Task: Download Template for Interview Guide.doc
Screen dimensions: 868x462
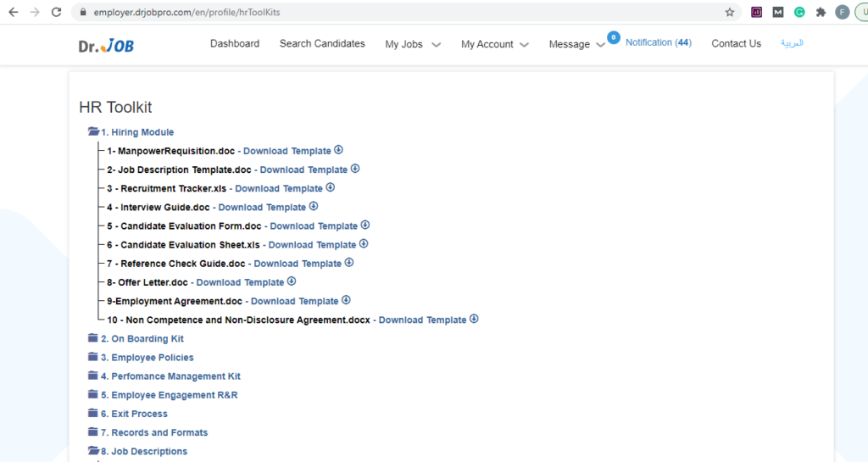Action: pos(262,207)
